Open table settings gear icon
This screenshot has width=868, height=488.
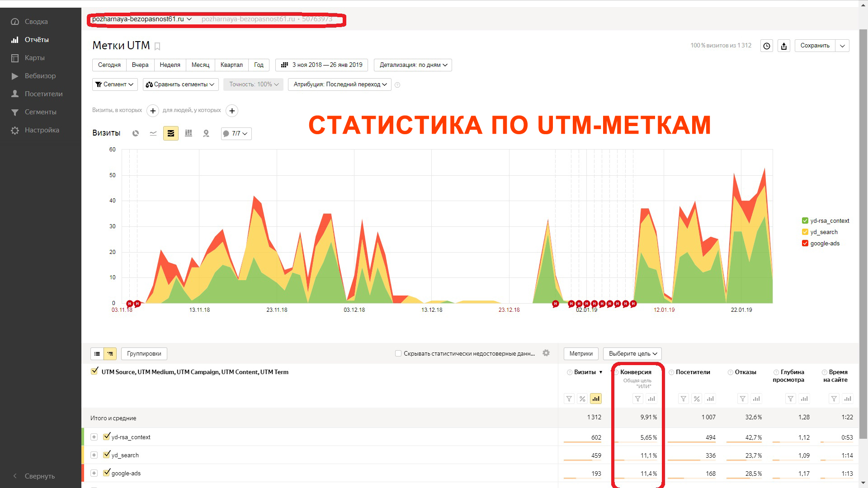[546, 353]
